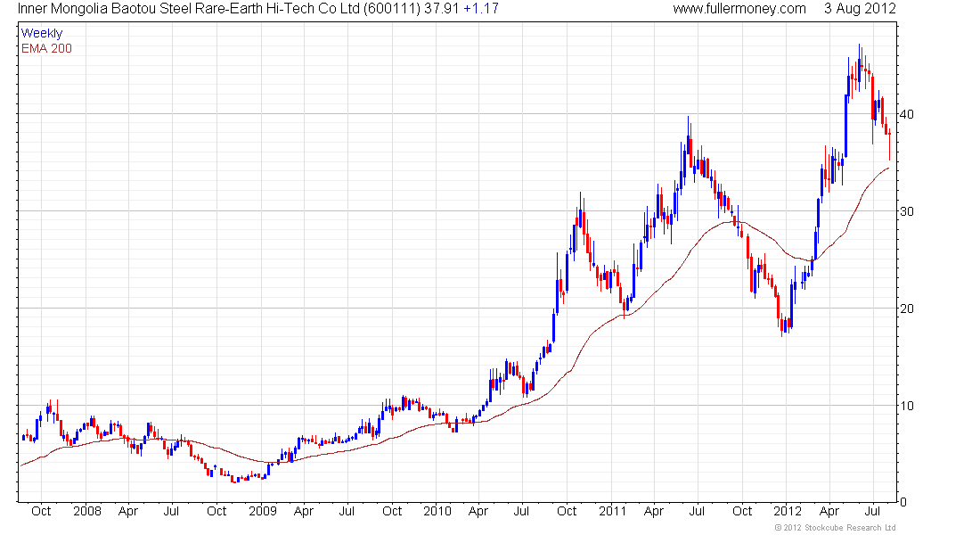Click the 40 price axis label

click(x=906, y=114)
